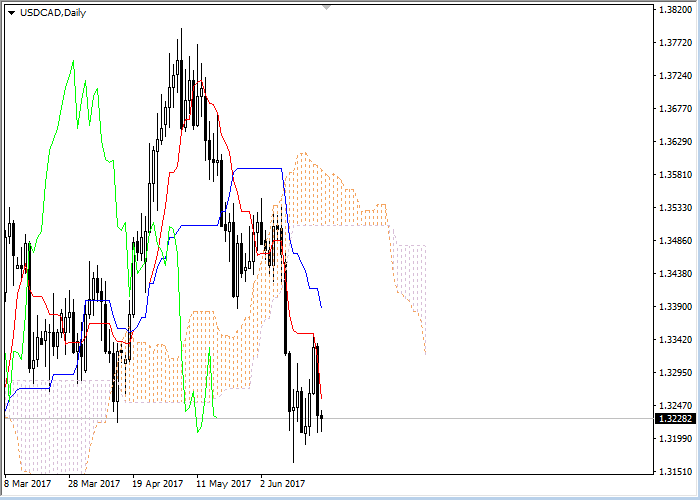Click the 8 Mar 2017 date label
Screen dimensions: 700x500
[28, 483]
